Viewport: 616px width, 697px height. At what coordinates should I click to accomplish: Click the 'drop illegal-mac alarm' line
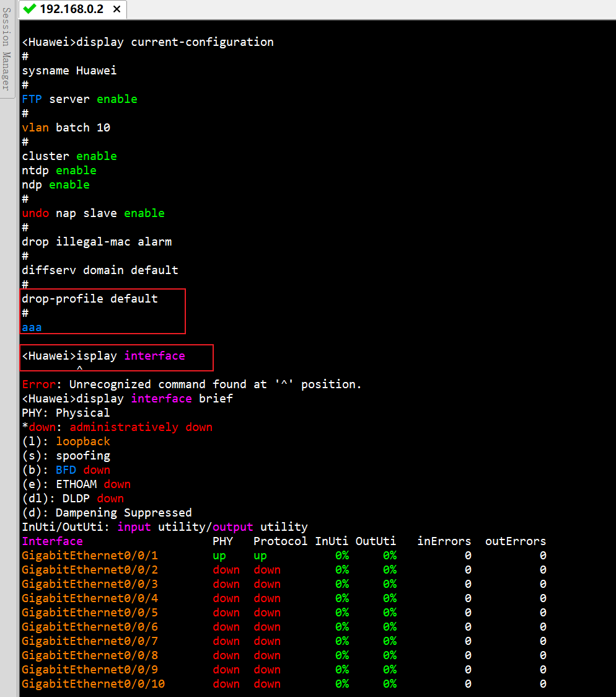tap(97, 242)
